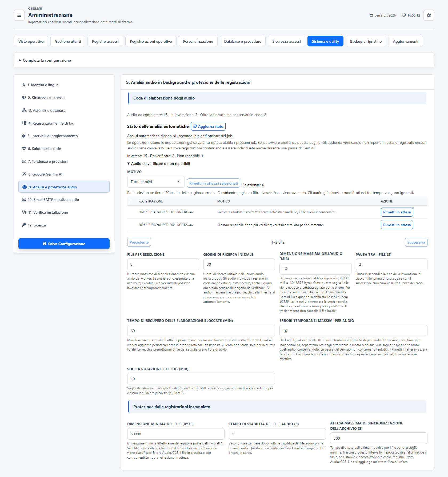
Task: Open the settings gear icon
Action: coord(429,15)
